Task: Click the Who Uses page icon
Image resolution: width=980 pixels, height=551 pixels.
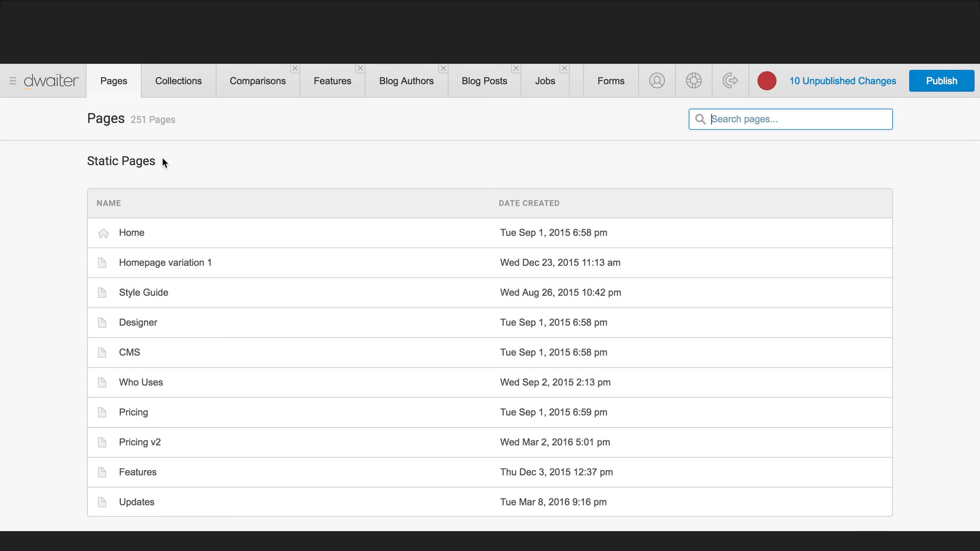Action: (x=102, y=383)
